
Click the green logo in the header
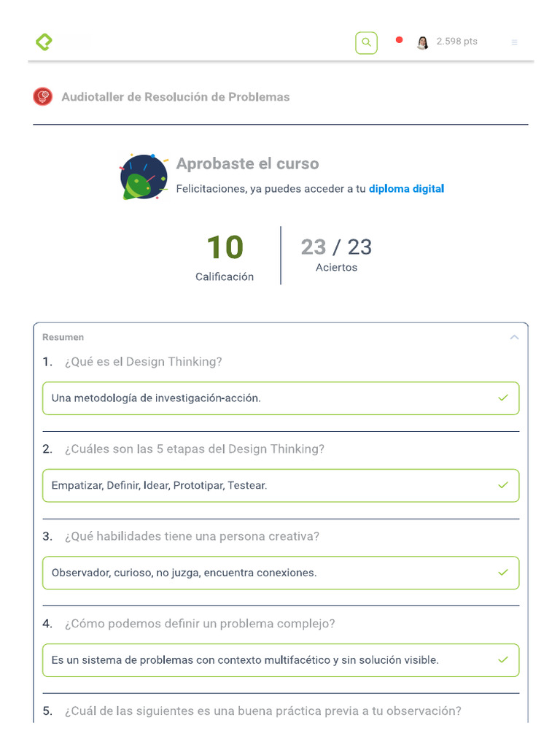[44, 42]
